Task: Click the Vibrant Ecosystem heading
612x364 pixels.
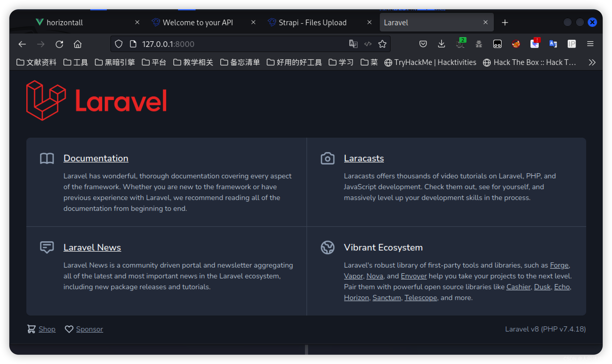Action: pos(383,247)
